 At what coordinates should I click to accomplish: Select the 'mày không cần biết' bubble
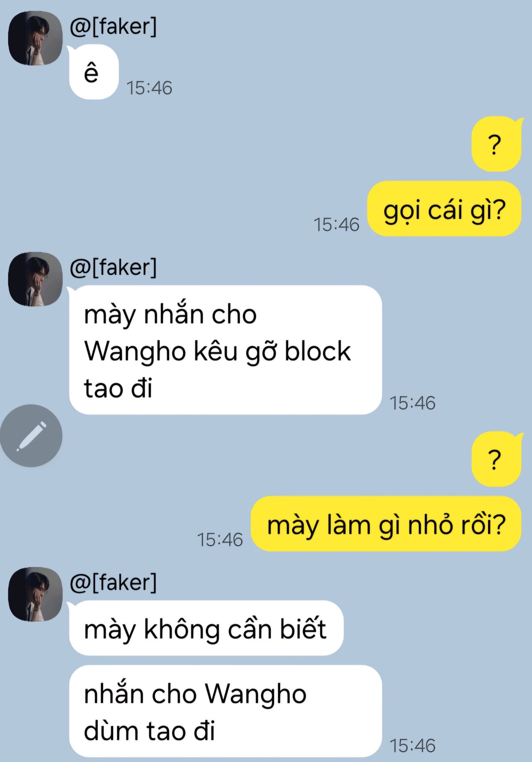(x=206, y=628)
